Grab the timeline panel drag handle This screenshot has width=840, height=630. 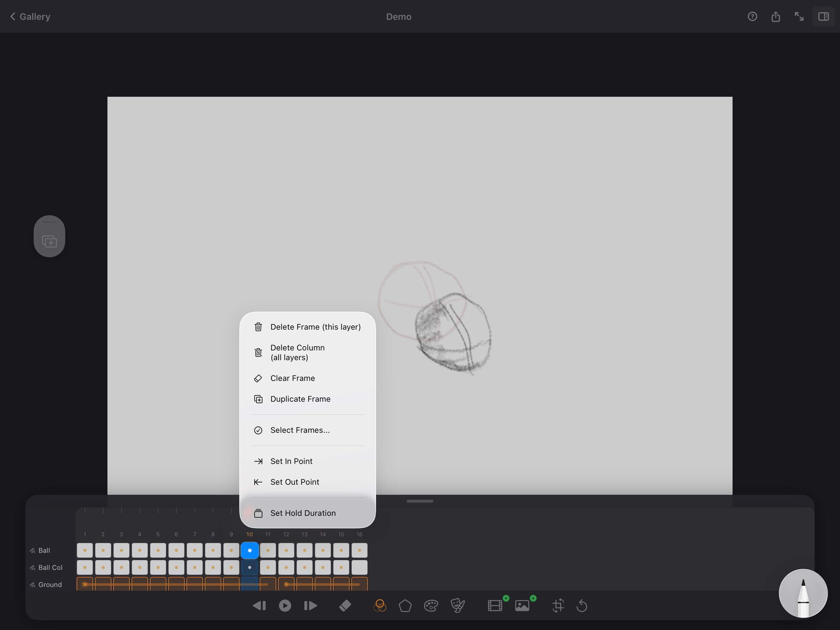[420, 501]
